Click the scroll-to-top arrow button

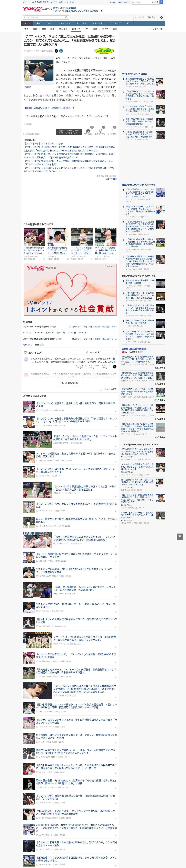pyautogui.click(x=180, y=537)
